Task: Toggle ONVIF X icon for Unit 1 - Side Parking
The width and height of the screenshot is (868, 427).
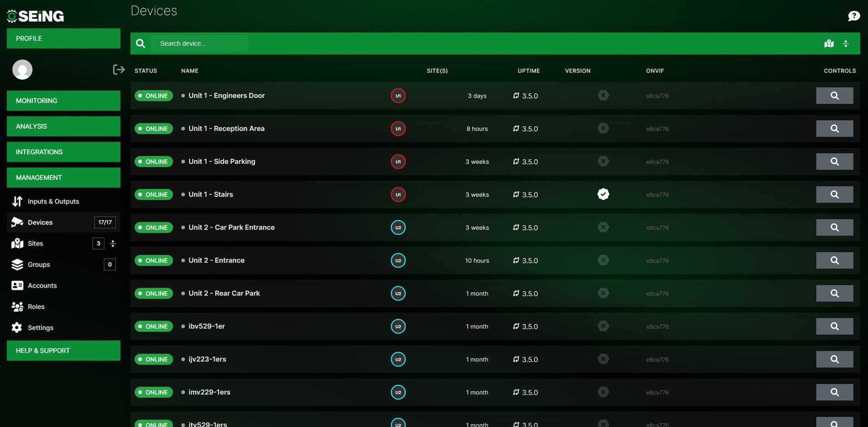Action: (603, 161)
